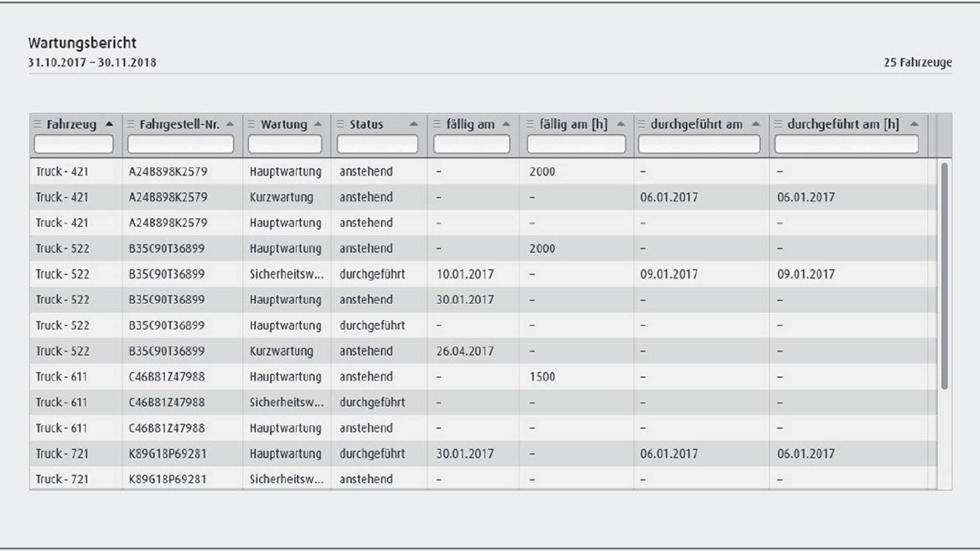The height and width of the screenshot is (551, 980).
Task: Open the fällig am column hamburger icon
Action: point(436,123)
